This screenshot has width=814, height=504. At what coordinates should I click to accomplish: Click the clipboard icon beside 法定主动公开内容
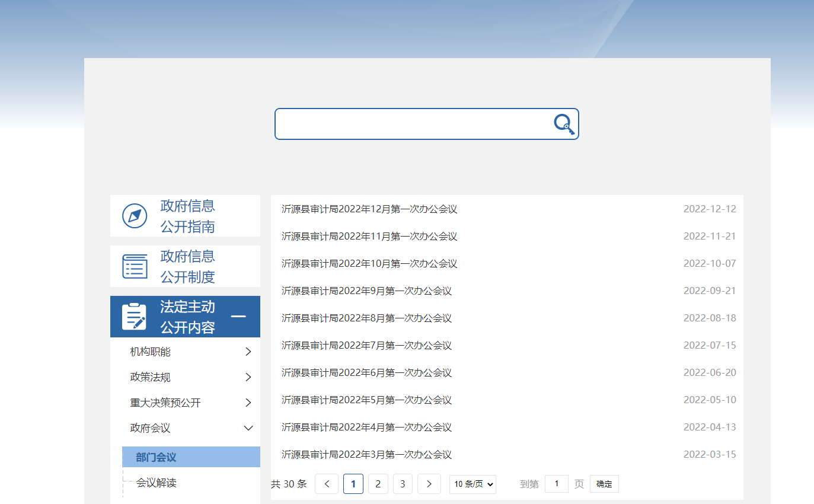tap(134, 317)
